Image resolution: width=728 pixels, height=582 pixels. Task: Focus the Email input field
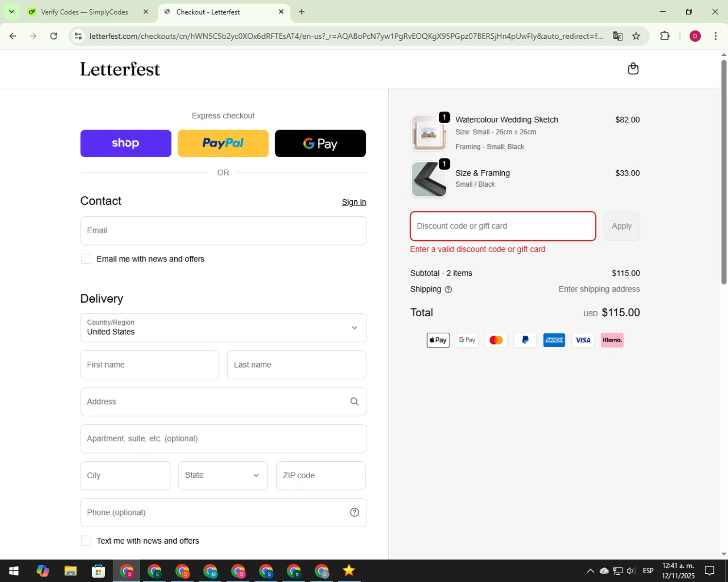tap(223, 230)
